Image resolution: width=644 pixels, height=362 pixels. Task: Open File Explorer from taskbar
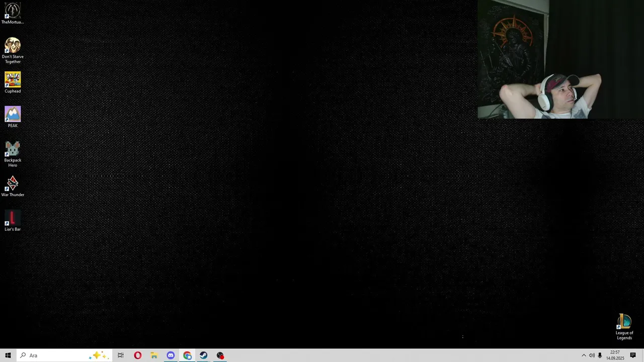click(x=154, y=355)
